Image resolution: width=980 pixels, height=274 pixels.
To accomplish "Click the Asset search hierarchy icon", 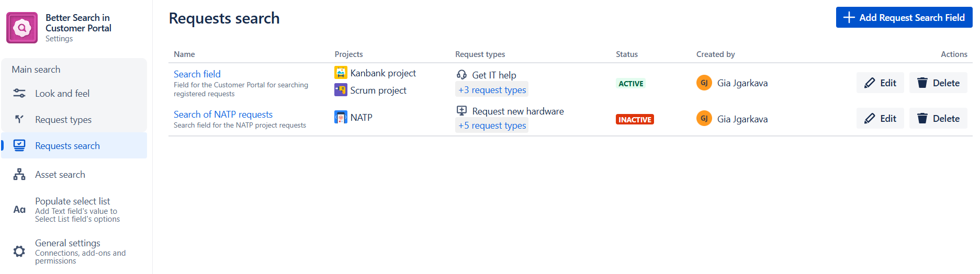I will pyautogui.click(x=19, y=175).
